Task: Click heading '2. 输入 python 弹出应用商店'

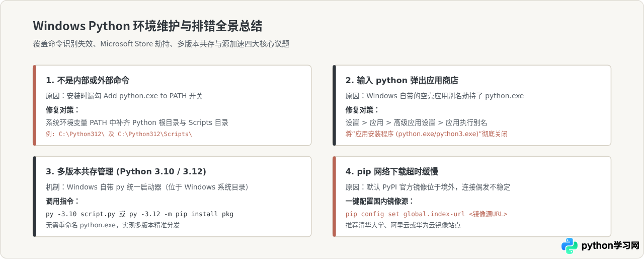Action: [402, 80]
